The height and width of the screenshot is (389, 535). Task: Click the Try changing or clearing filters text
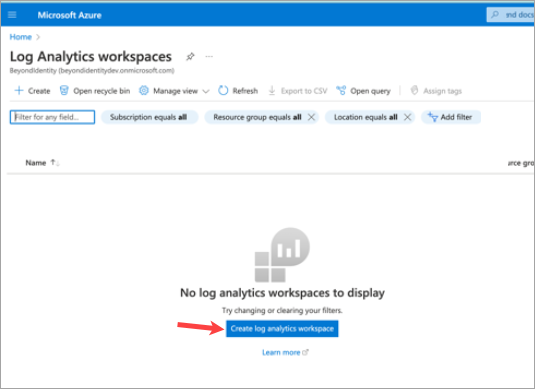pos(282,310)
